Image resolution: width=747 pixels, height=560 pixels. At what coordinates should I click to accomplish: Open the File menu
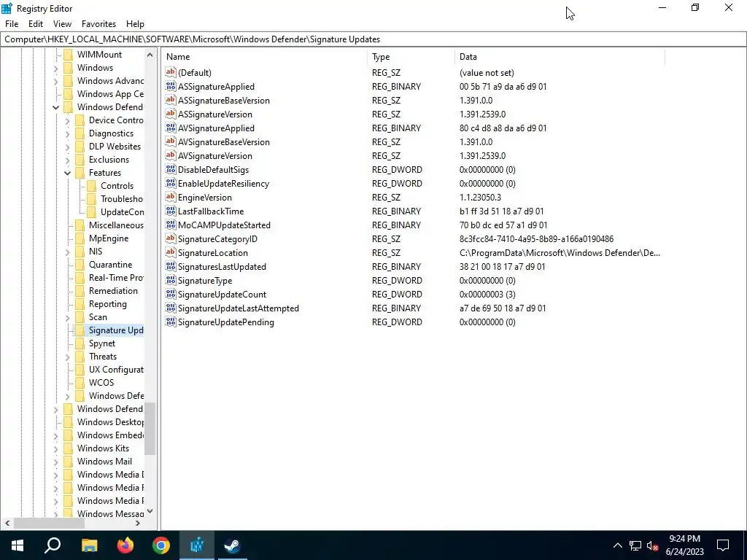12,24
